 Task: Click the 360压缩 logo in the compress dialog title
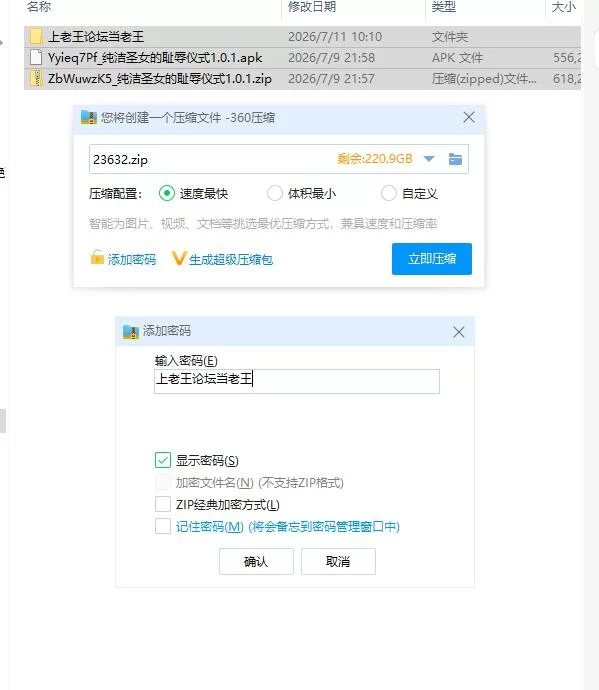pos(88,117)
